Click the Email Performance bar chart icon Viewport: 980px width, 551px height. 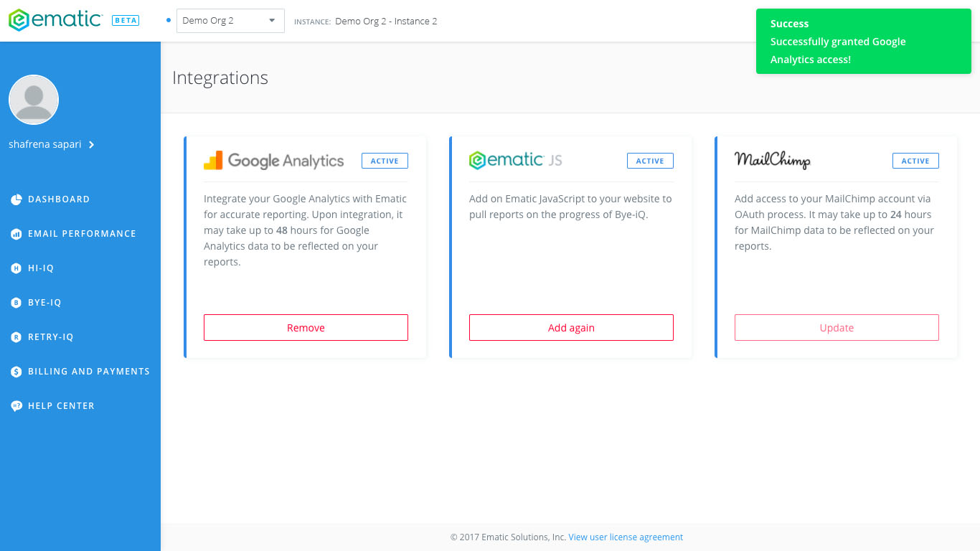click(x=16, y=234)
